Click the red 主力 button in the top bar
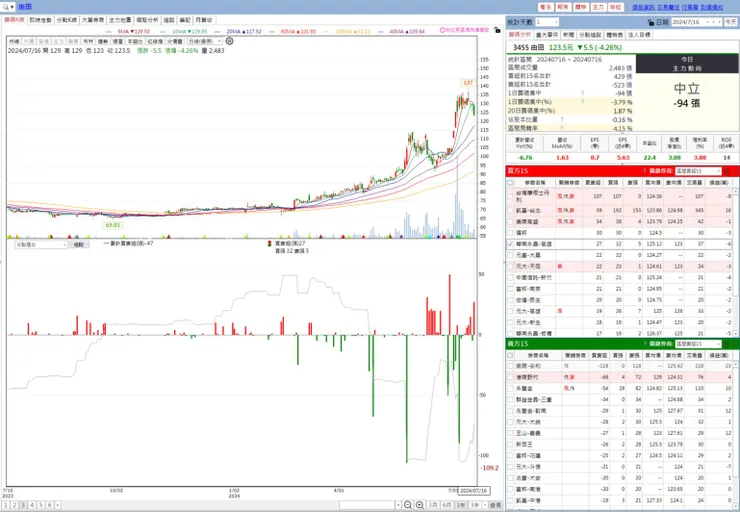Image resolution: width=740 pixels, height=512 pixels. 598,7
